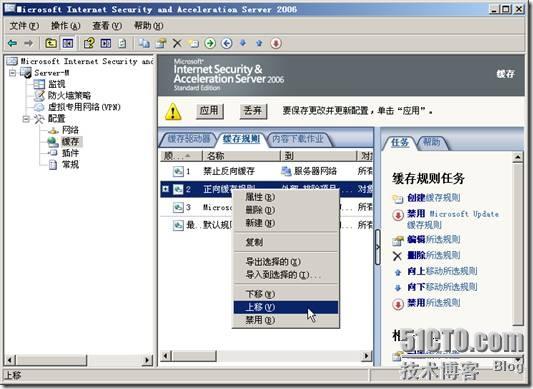This screenshot has height=389, width=533.
Task: Click the blue left-arrow circle toolbar icon
Action: 227,43
